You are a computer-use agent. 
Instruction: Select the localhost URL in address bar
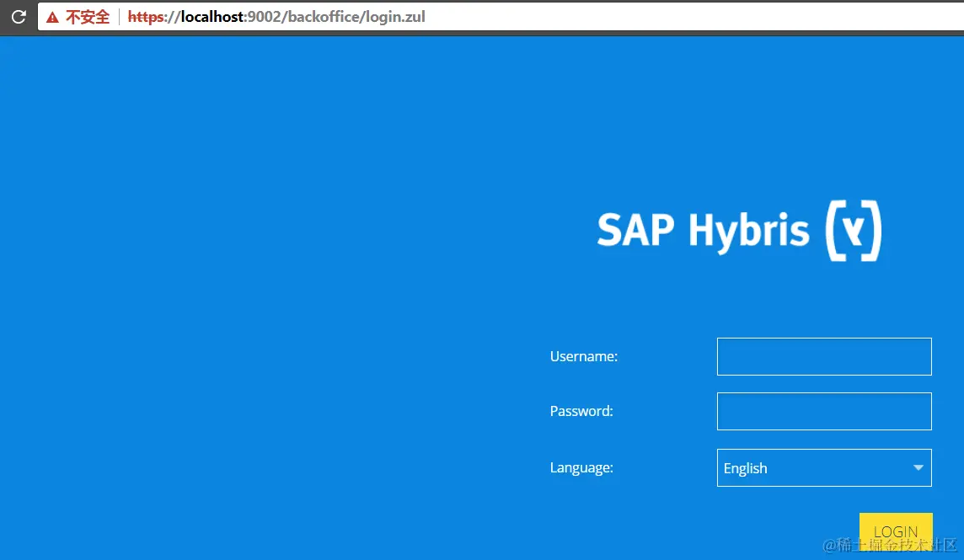click(x=276, y=17)
